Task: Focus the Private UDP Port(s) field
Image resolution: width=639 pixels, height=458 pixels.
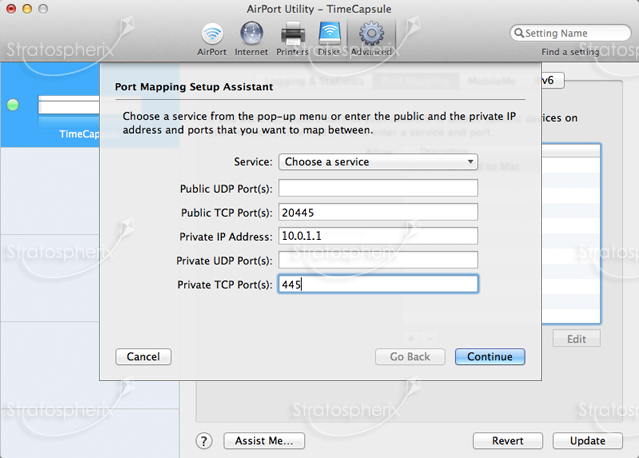Action: pos(378,260)
